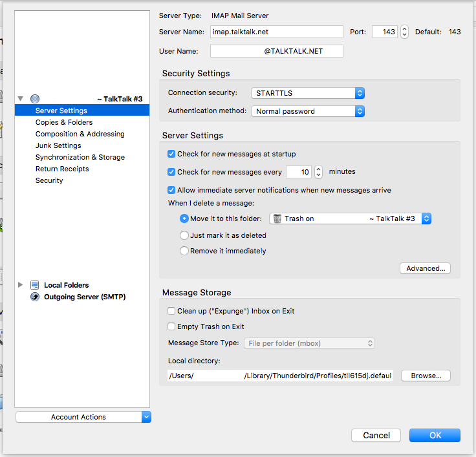Open the Authentication method dropdown
Screen dimensions: 476x457
(x=308, y=111)
